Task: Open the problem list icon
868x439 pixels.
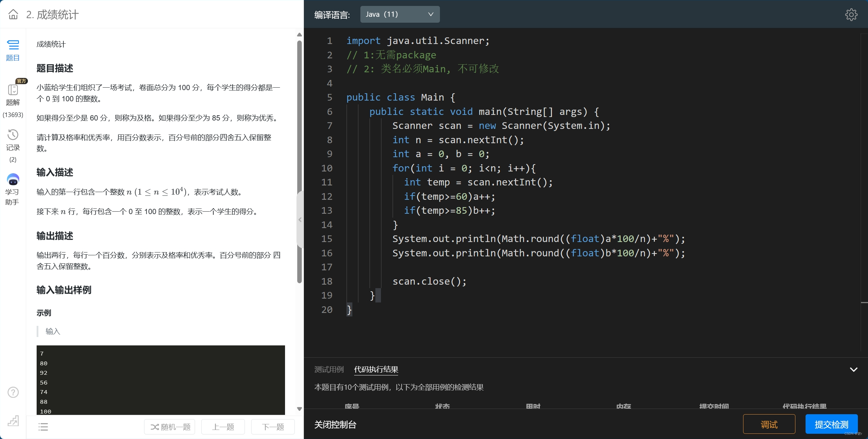Action: (x=43, y=427)
